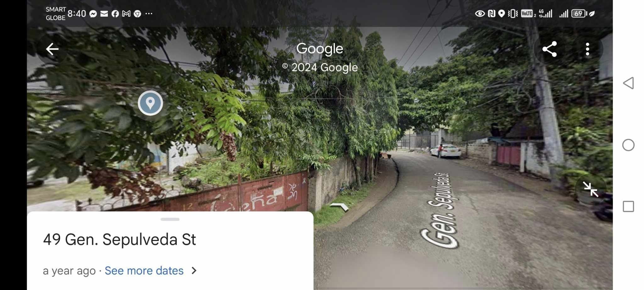Tap the more notifications ellipsis

click(149, 14)
